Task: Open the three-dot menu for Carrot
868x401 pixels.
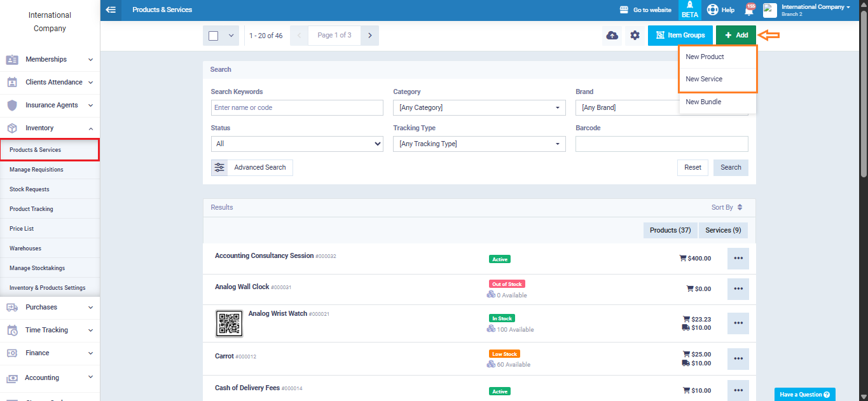Action: (x=738, y=359)
